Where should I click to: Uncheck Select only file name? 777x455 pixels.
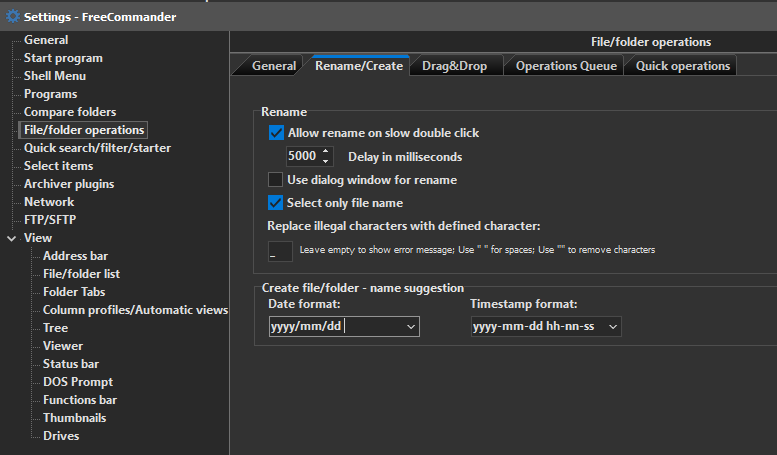pyautogui.click(x=277, y=203)
